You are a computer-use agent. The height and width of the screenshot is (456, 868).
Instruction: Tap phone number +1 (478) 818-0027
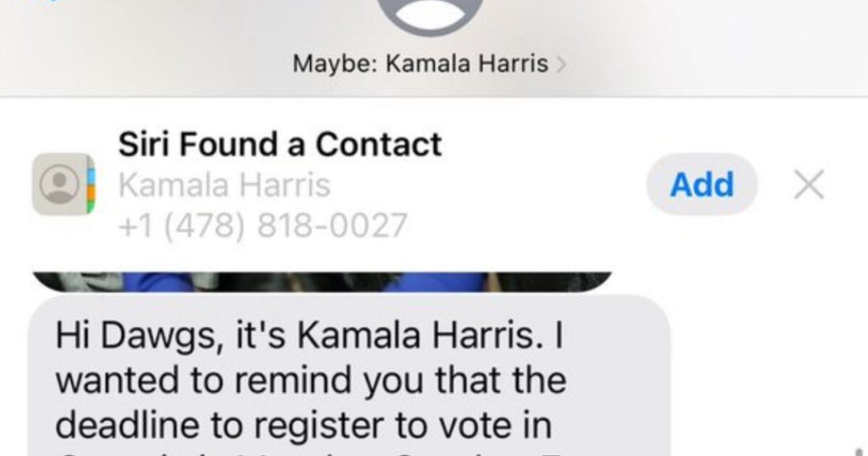point(263,225)
